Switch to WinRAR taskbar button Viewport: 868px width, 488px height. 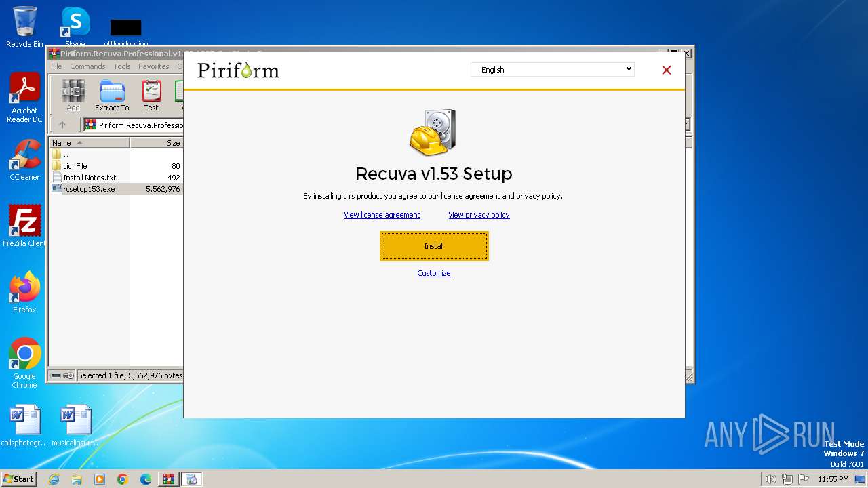pos(168,479)
